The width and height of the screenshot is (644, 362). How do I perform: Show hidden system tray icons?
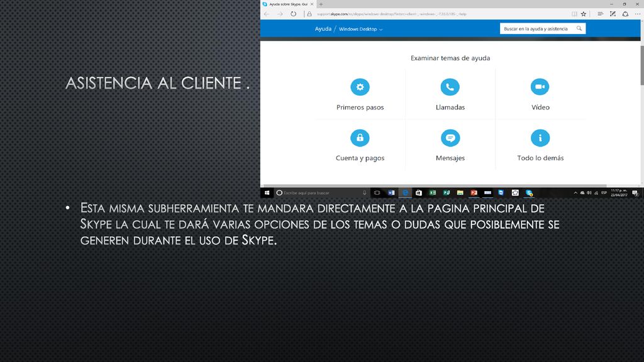point(575,192)
